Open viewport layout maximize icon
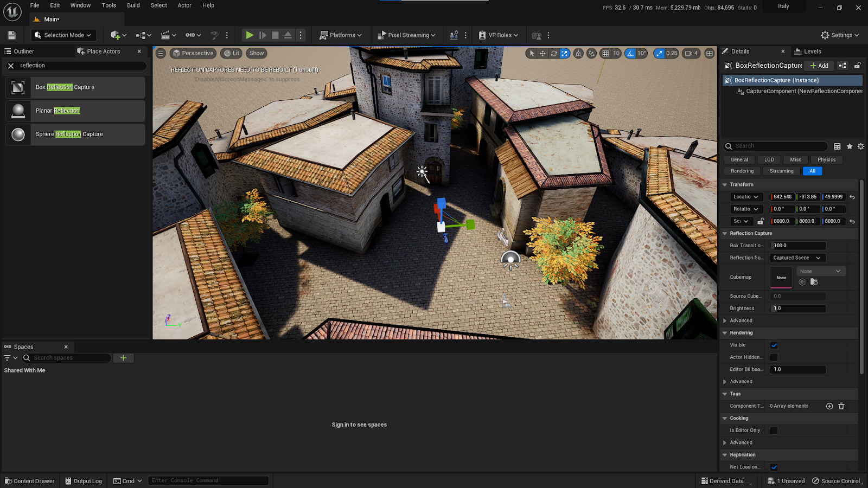 (x=709, y=53)
